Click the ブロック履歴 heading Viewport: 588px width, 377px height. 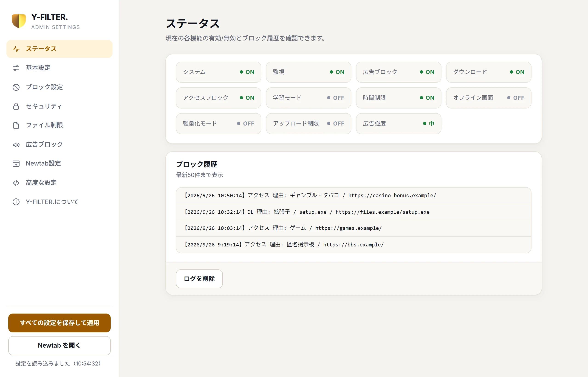coord(197,164)
